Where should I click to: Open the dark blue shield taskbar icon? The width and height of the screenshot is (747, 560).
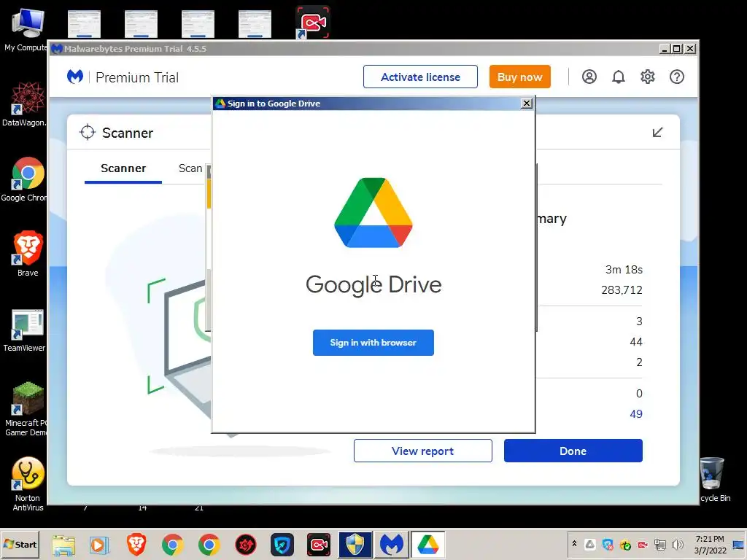(x=282, y=545)
